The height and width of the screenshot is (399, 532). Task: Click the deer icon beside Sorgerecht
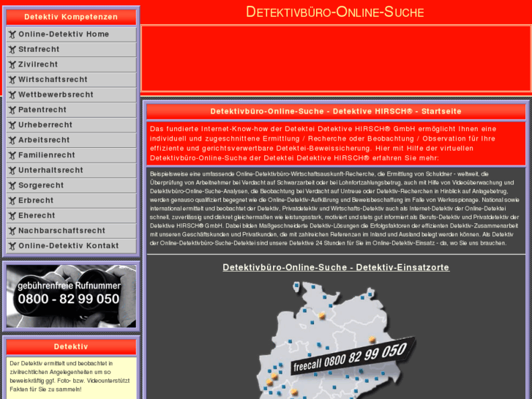[12, 185]
